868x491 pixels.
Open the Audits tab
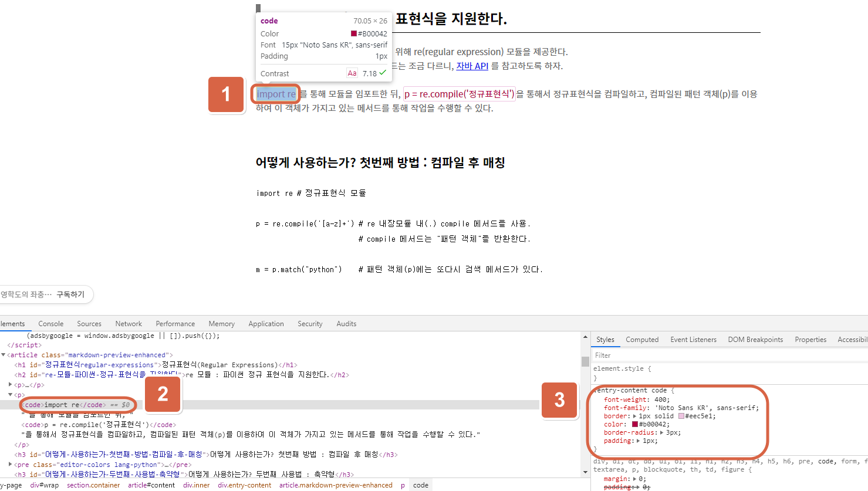point(346,324)
